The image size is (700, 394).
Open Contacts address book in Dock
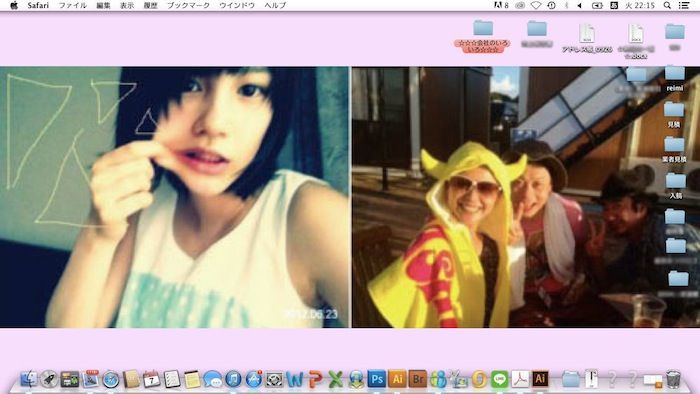(131, 379)
